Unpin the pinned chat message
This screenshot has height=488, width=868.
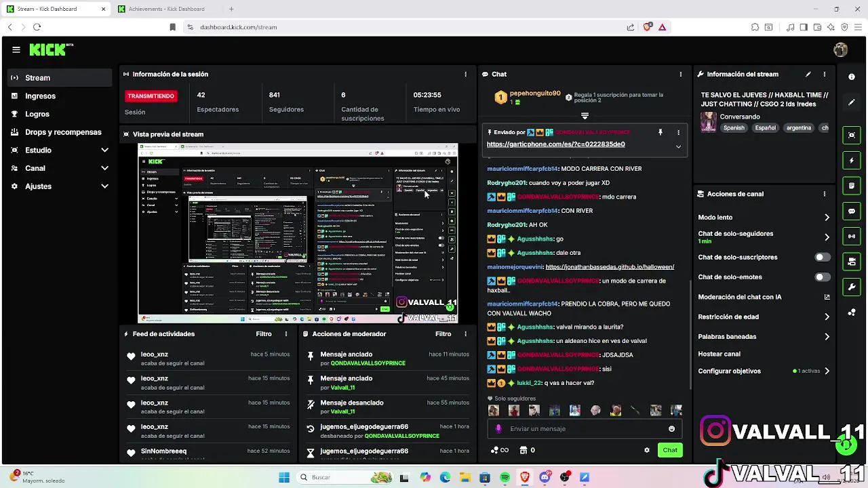click(660, 132)
